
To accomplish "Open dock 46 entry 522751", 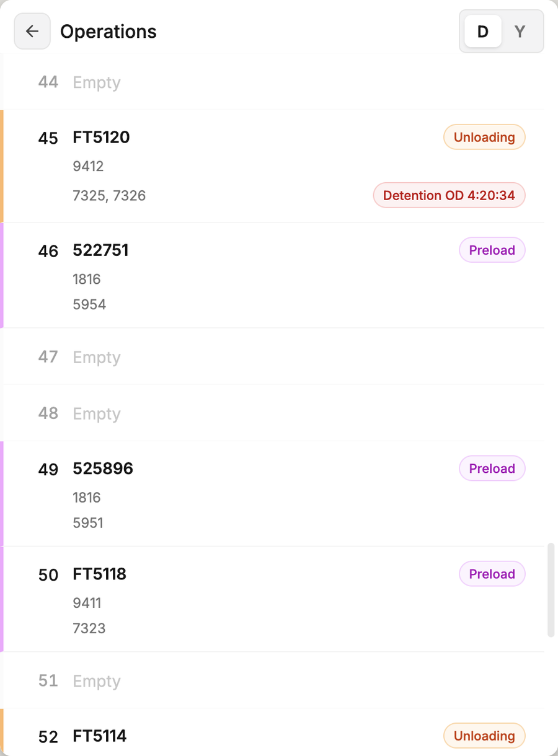I will coord(273,275).
